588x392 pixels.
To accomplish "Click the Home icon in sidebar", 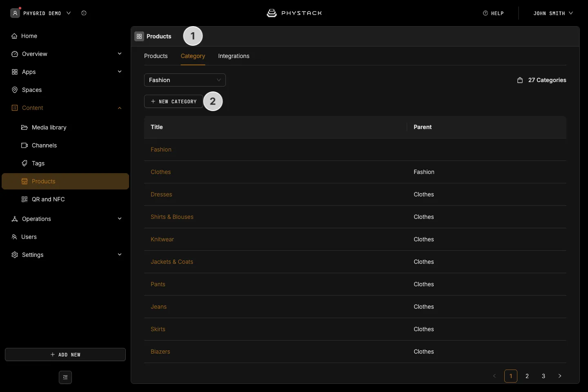I will pyautogui.click(x=14, y=36).
